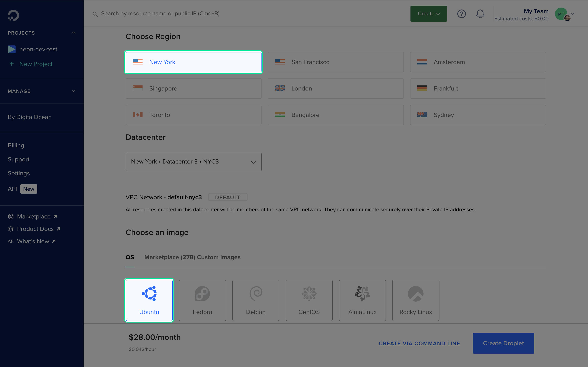Open CREATE VIA COMMAND LINE link
The height and width of the screenshot is (367, 588).
419,343
